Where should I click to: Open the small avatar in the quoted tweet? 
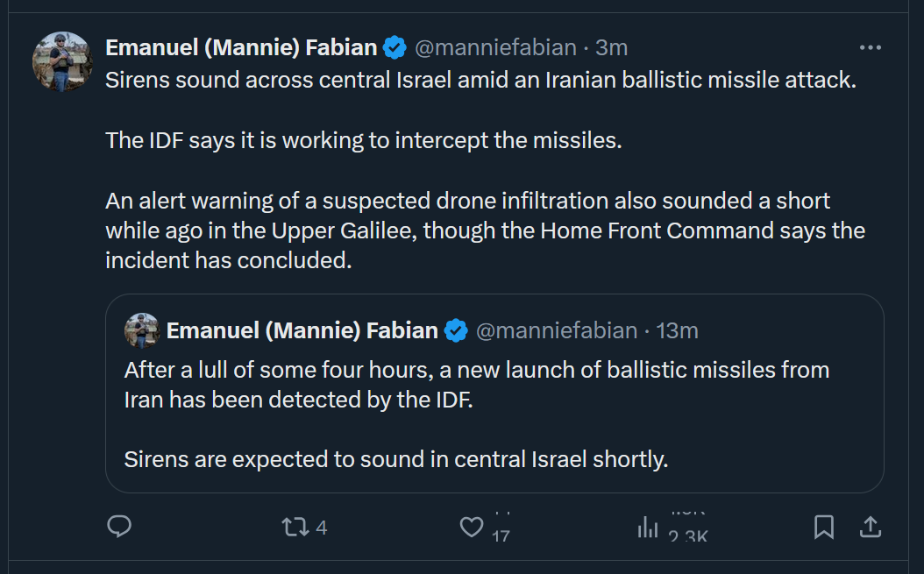pos(142,330)
